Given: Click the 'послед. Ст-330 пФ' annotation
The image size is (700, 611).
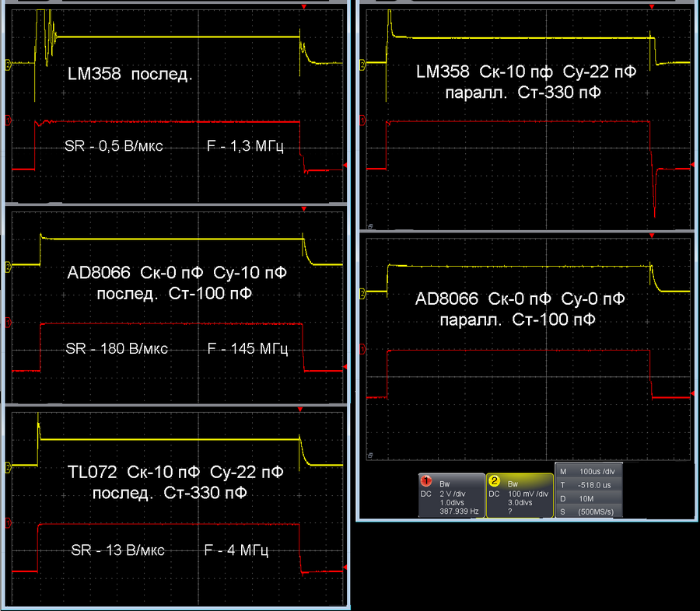Looking at the screenshot, I should [x=170, y=493].
